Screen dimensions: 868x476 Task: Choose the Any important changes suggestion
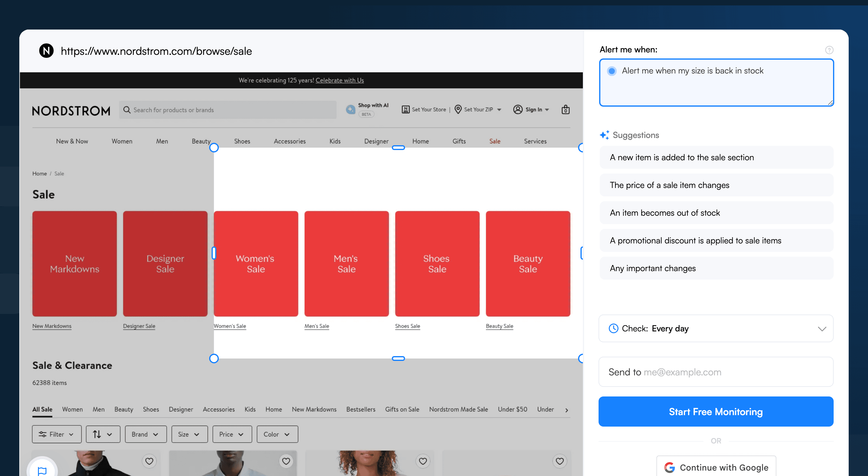click(716, 268)
